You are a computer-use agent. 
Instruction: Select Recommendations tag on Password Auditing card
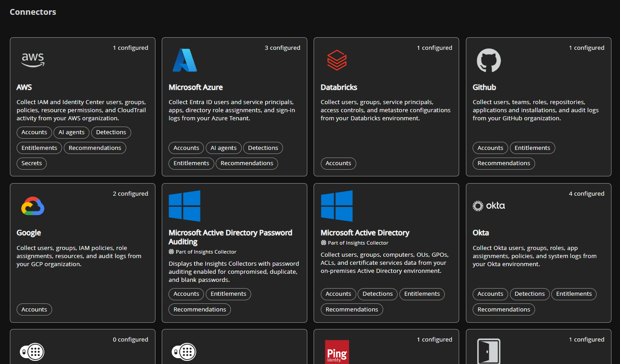pyautogui.click(x=199, y=309)
